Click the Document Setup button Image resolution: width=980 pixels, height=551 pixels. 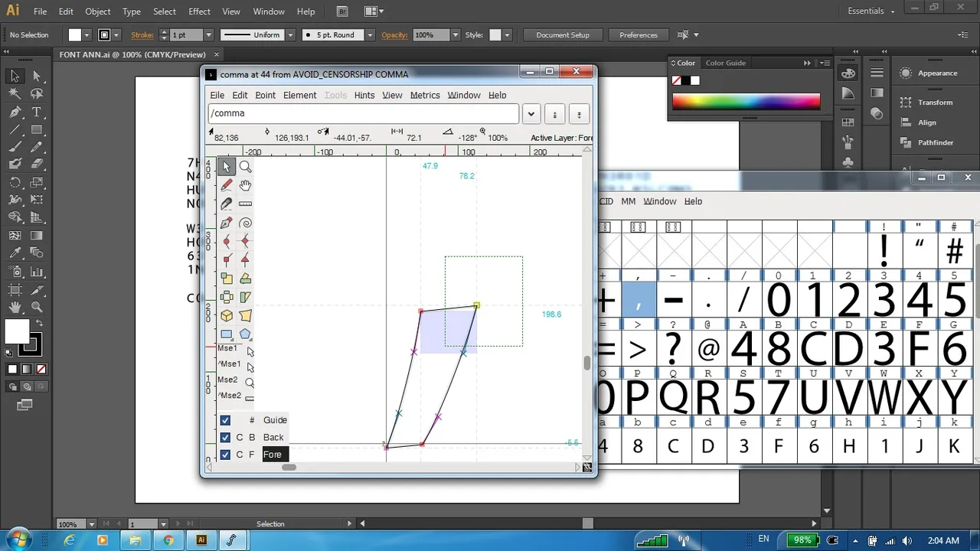(x=563, y=35)
